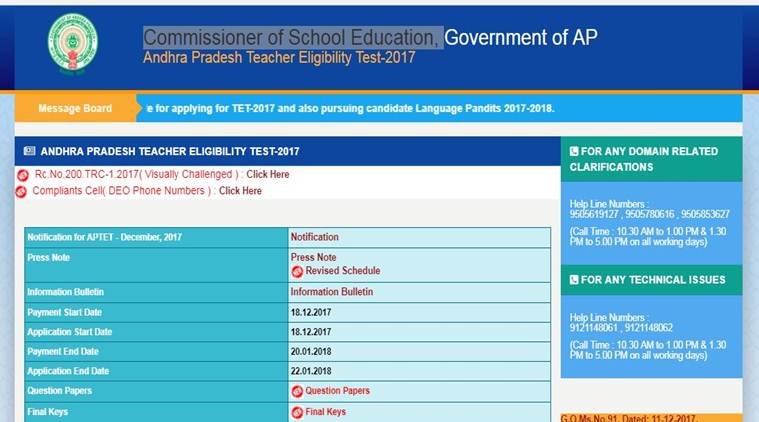This screenshot has width=759, height=422.
Task: Click the red icon beside Compliants Cell
Action: pyautogui.click(x=23, y=191)
